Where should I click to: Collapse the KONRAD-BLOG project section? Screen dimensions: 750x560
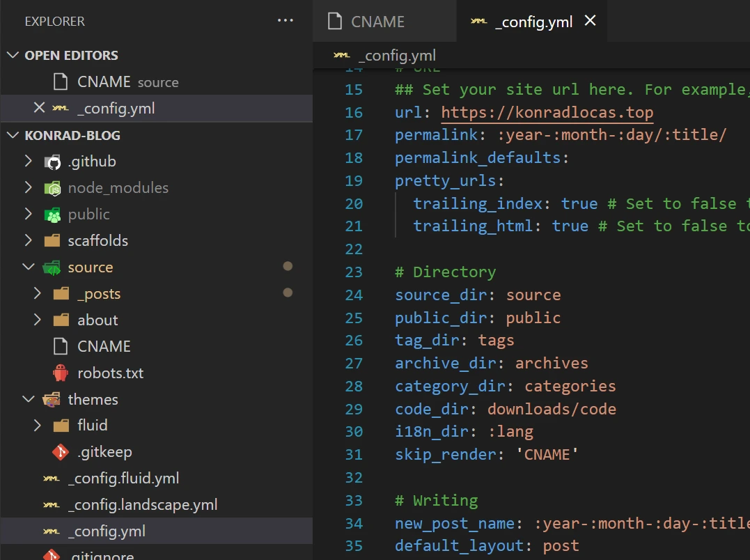pyautogui.click(x=13, y=135)
